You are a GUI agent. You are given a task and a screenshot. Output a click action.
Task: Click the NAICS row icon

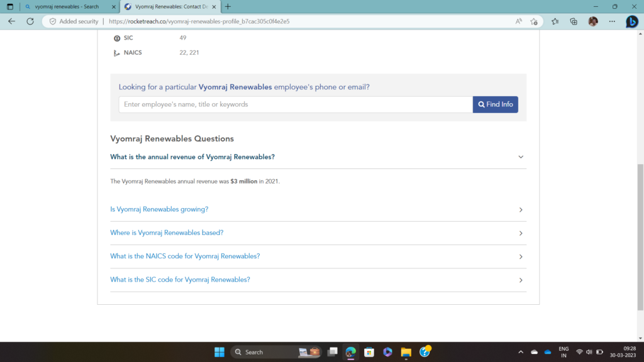pyautogui.click(x=116, y=53)
